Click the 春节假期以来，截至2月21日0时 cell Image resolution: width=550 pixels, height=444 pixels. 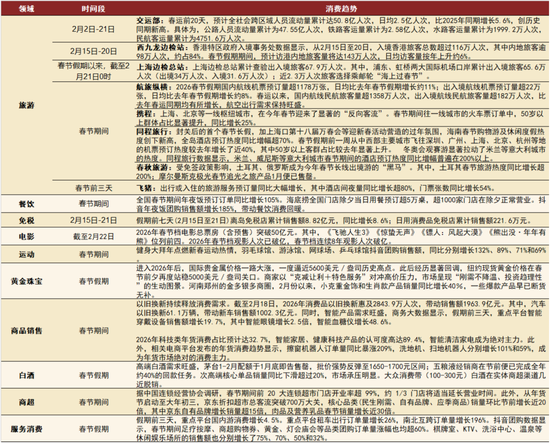[x=93, y=71]
